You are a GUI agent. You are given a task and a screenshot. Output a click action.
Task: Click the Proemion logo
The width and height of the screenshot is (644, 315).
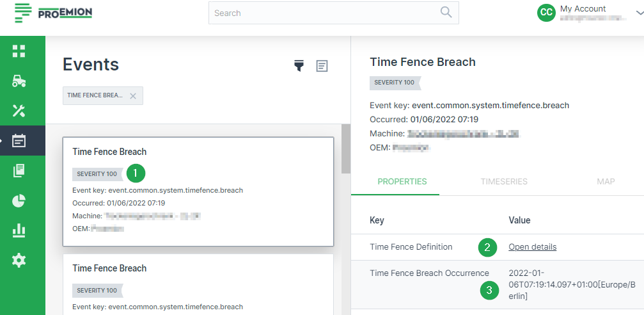(x=54, y=13)
